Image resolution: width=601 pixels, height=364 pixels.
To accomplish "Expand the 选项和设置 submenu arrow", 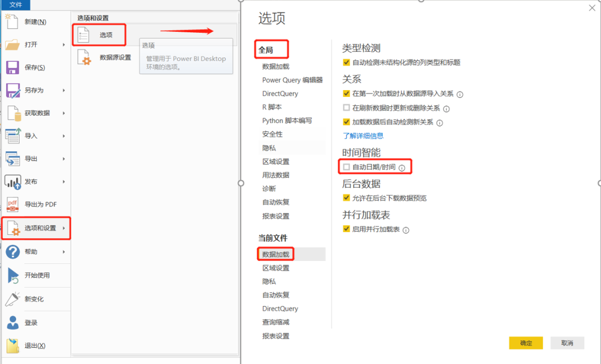I will [63, 228].
